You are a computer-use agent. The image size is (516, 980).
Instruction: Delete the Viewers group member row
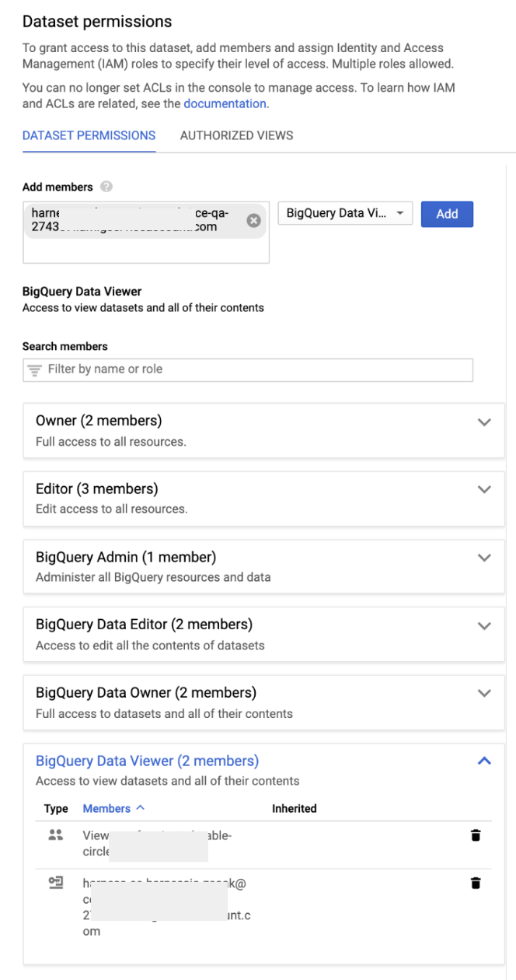(476, 835)
